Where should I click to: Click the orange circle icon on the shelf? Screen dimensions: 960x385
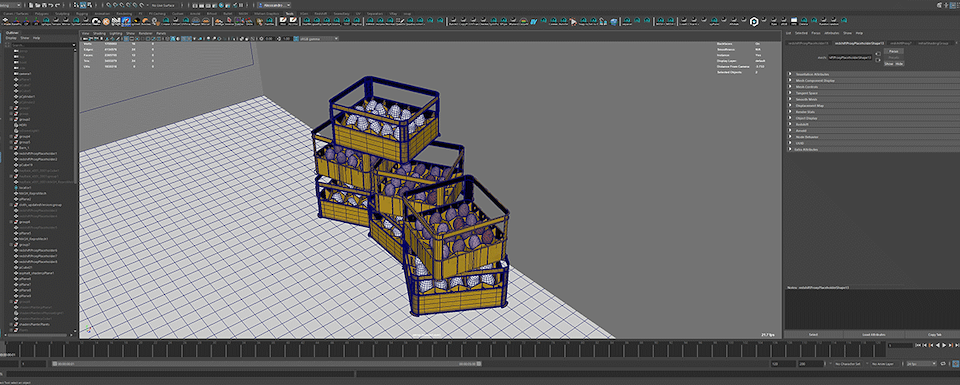(x=105, y=21)
